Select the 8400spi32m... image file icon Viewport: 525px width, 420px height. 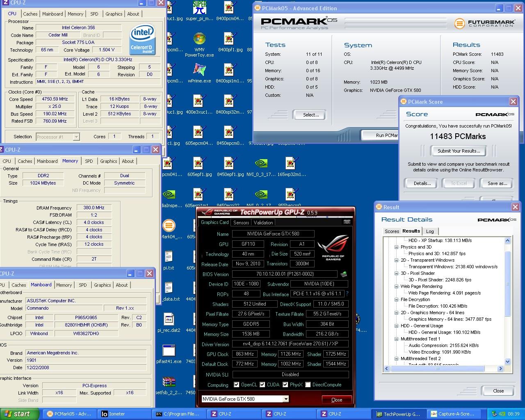(230, 105)
